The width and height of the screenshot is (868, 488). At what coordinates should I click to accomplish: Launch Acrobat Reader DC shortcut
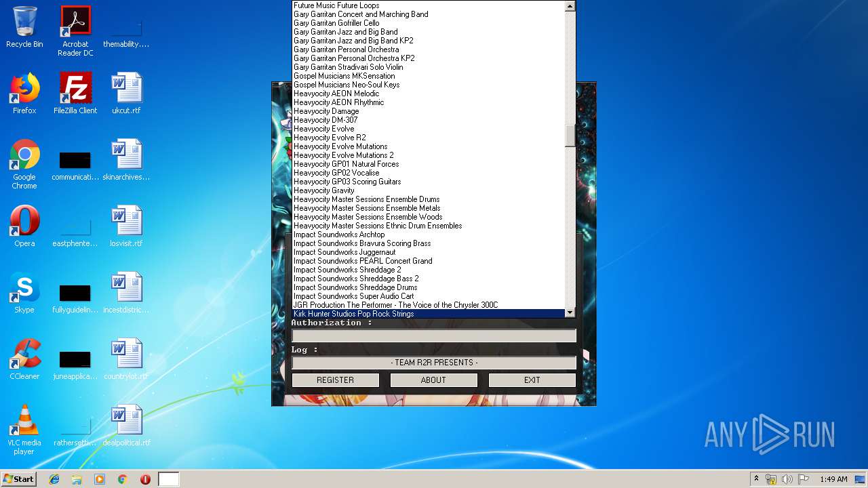(75, 31)
